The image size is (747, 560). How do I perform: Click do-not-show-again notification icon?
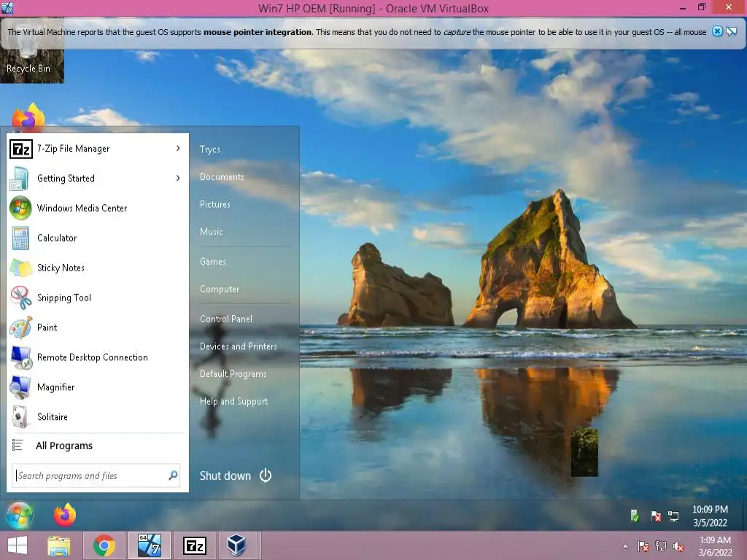[x=731, y=31]
